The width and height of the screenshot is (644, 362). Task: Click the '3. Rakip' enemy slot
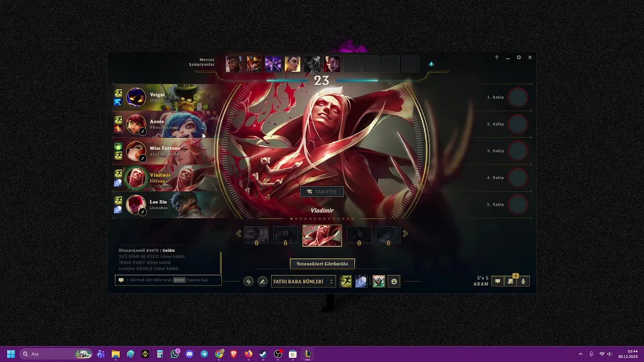pos(507,151)
